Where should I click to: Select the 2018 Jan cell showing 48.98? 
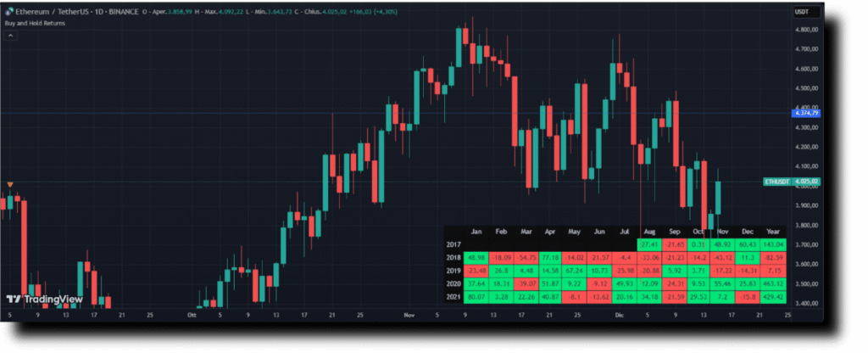click(476, 257)
